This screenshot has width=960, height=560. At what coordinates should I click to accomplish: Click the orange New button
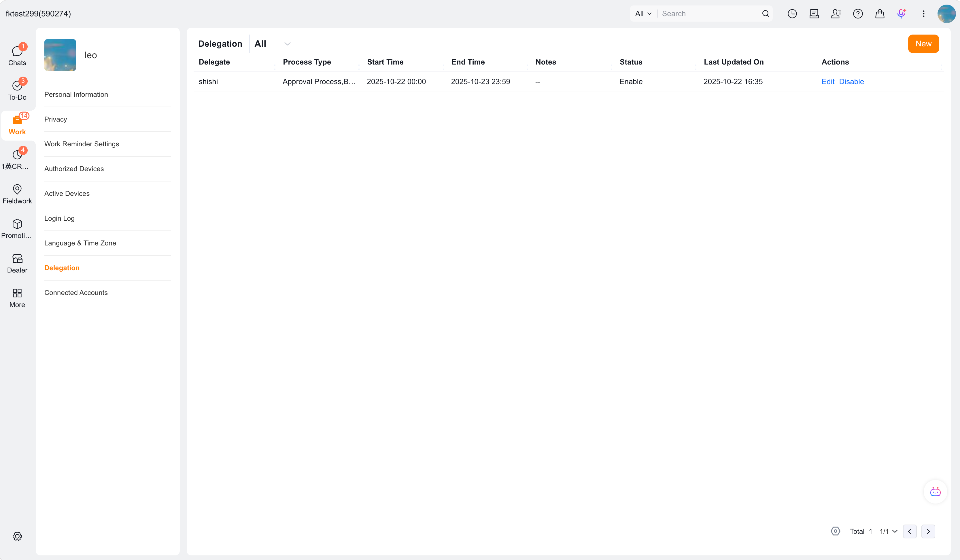click(x=923, y=44)
